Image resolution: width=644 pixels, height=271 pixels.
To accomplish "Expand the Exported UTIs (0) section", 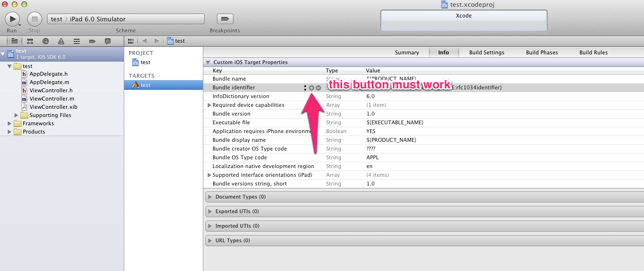I will click(x=210, y=212).
